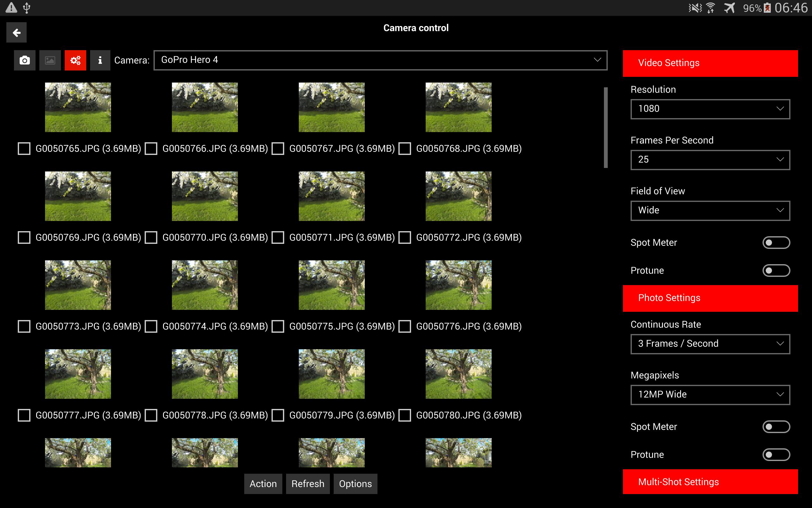Tap the battery status icon
Screen dimensions: 812x508
click(x=767, y=8)
